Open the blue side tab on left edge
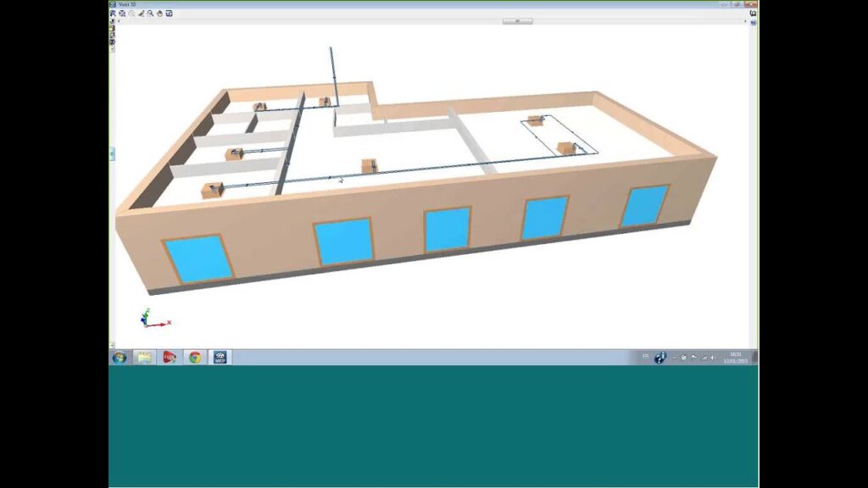 tap(111, 153)
